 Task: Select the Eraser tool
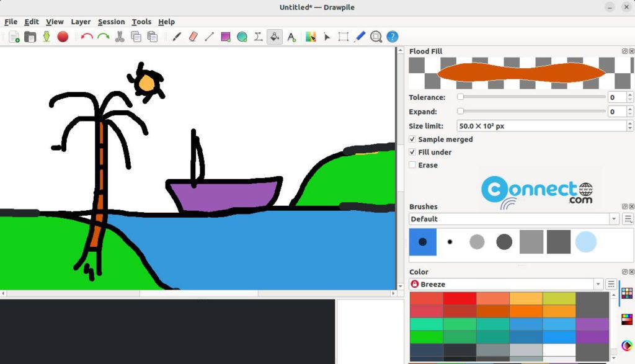tap(192, 37)
